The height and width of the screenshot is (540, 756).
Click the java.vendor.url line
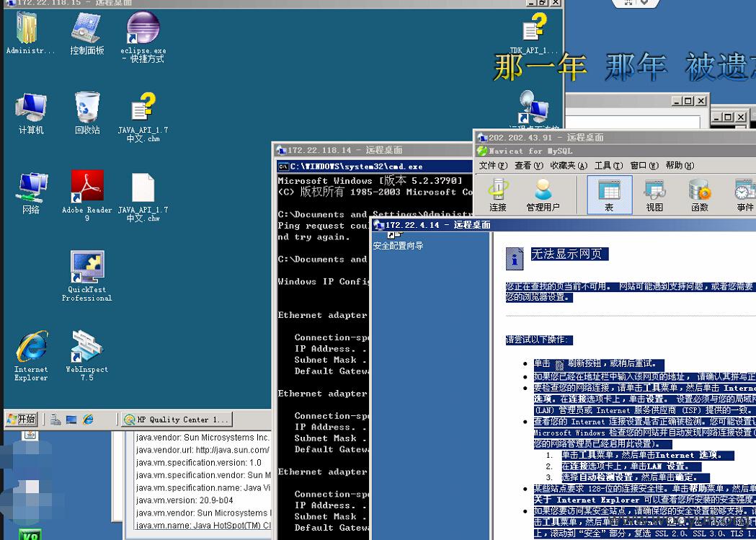203,450
